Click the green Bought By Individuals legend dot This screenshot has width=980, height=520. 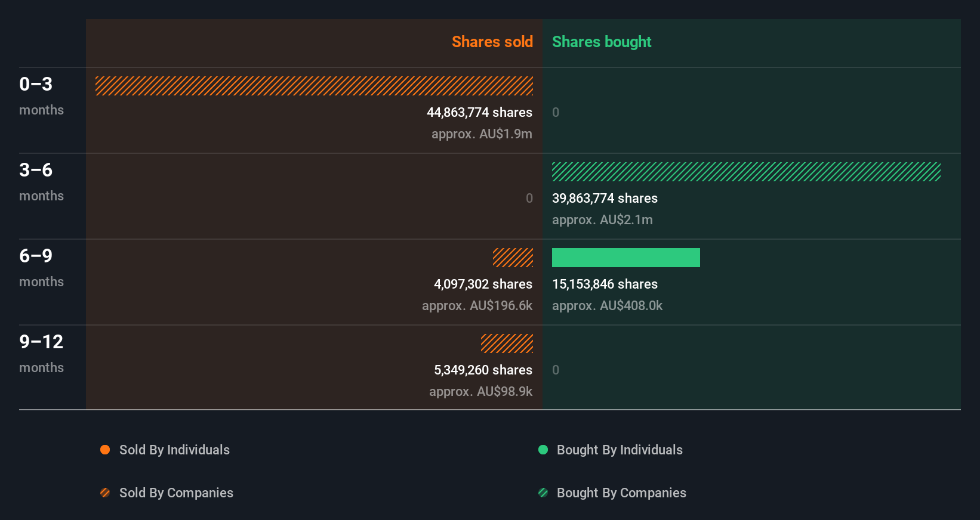pos(543,450)
